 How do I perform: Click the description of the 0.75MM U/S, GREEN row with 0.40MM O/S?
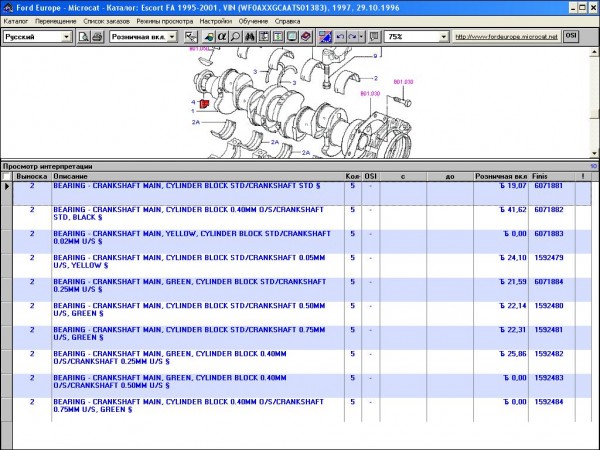(188, 406)
